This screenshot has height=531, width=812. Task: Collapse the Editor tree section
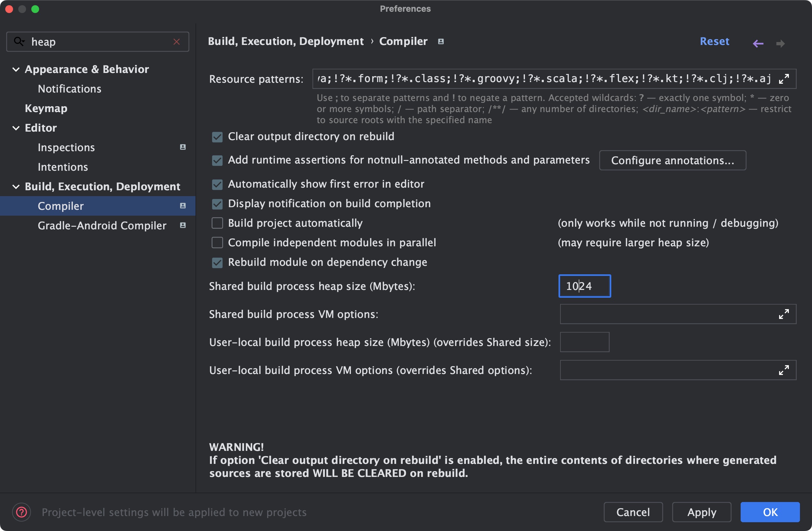pyautogui.click(x=16, y=128)
